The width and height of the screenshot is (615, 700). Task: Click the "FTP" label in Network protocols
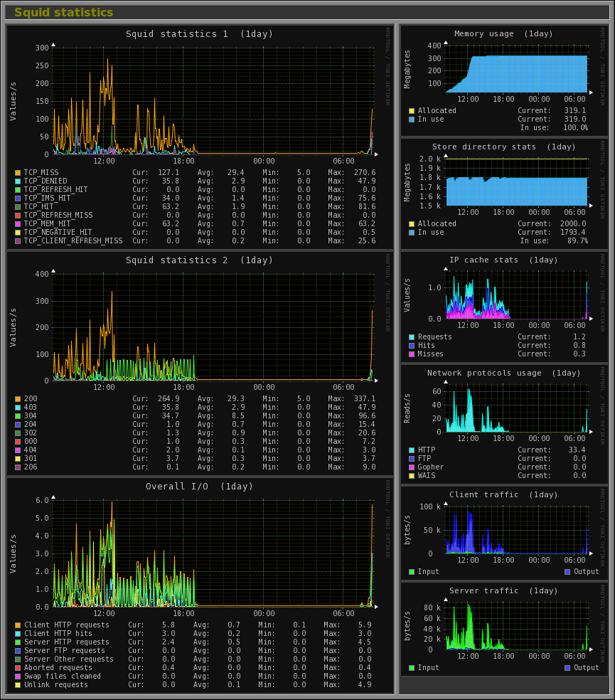(x=424, y=458)
